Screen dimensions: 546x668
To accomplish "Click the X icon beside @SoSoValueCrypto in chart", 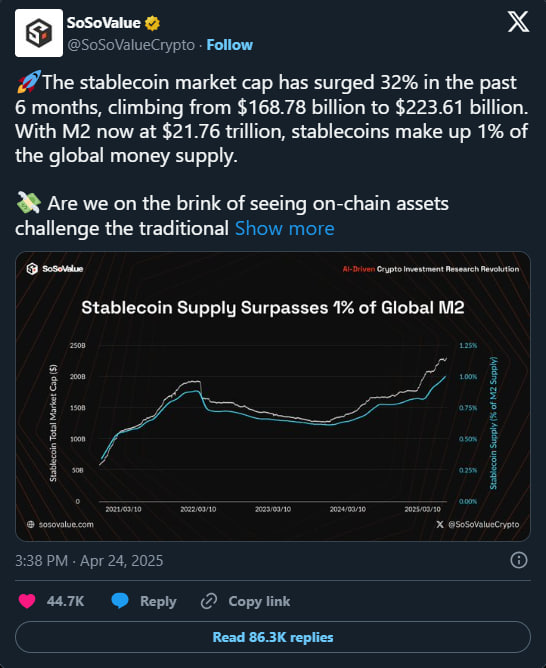I will 440,524.
